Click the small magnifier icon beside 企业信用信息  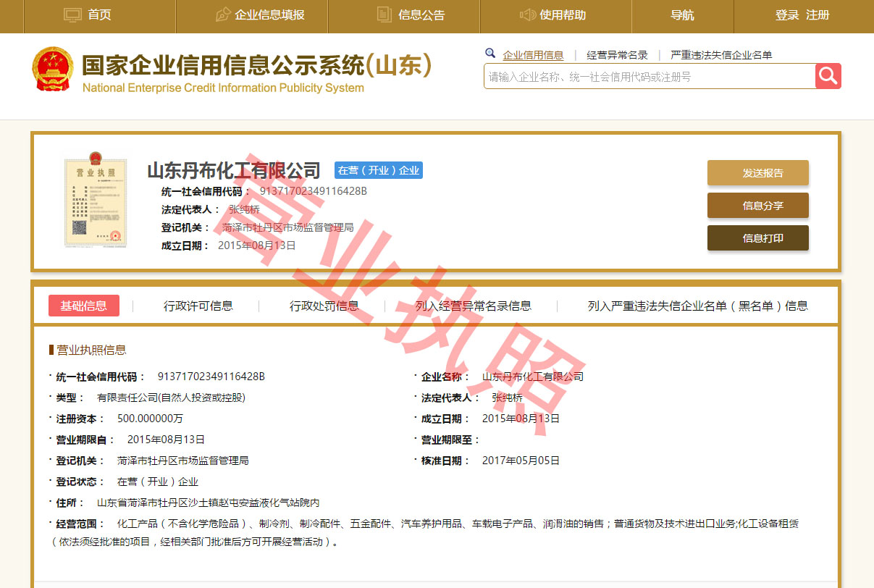coord(490,54)
